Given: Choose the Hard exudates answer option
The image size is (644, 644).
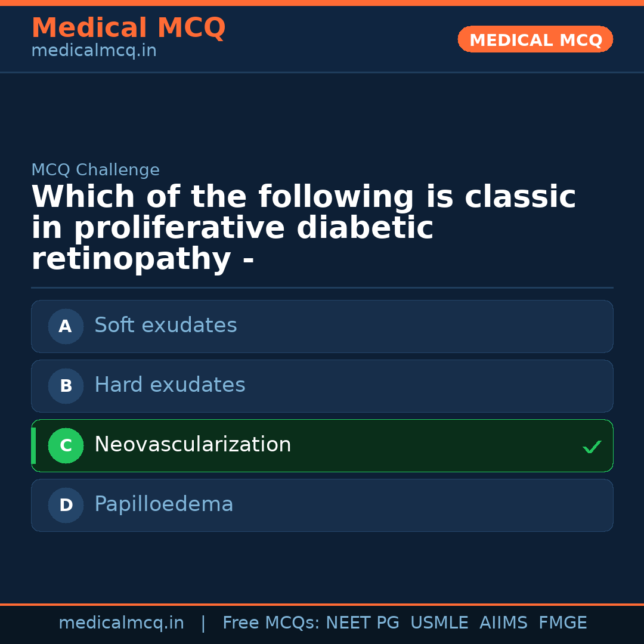Looking at the screenshot, I should 170,385.
